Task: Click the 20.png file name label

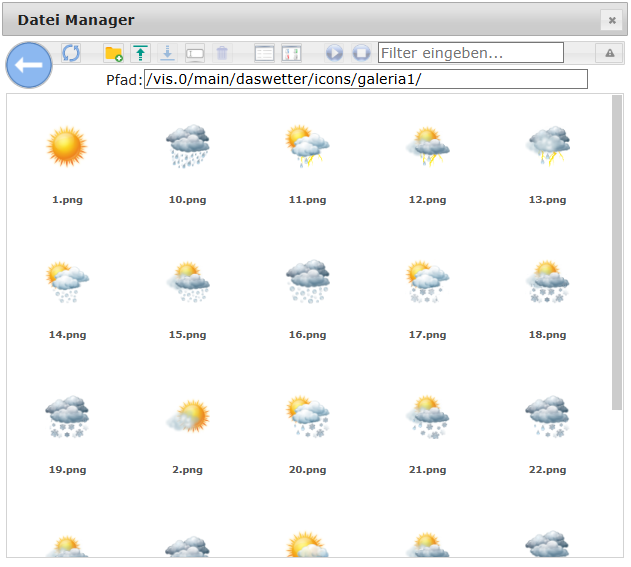Action: (x=307, y=470)
